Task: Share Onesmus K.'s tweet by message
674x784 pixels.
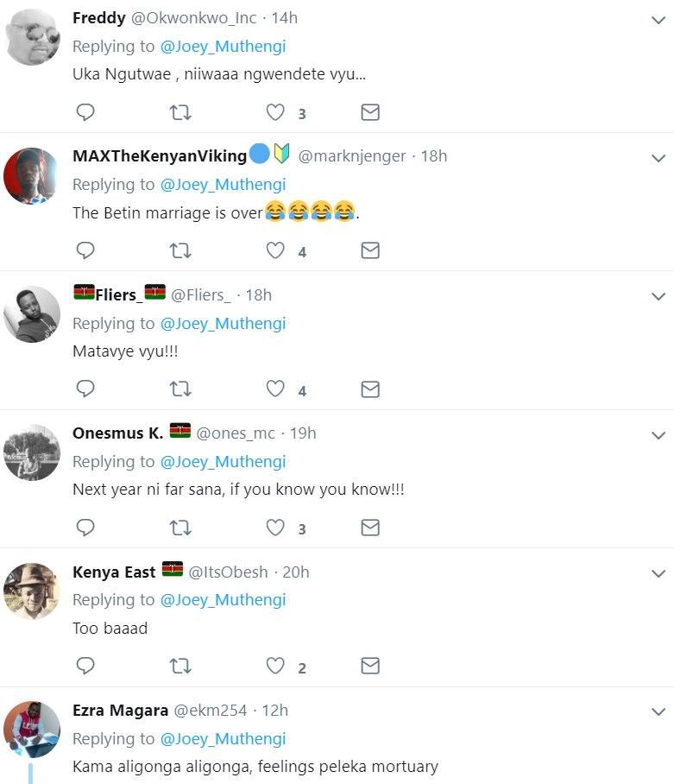Action: (370, 528)
